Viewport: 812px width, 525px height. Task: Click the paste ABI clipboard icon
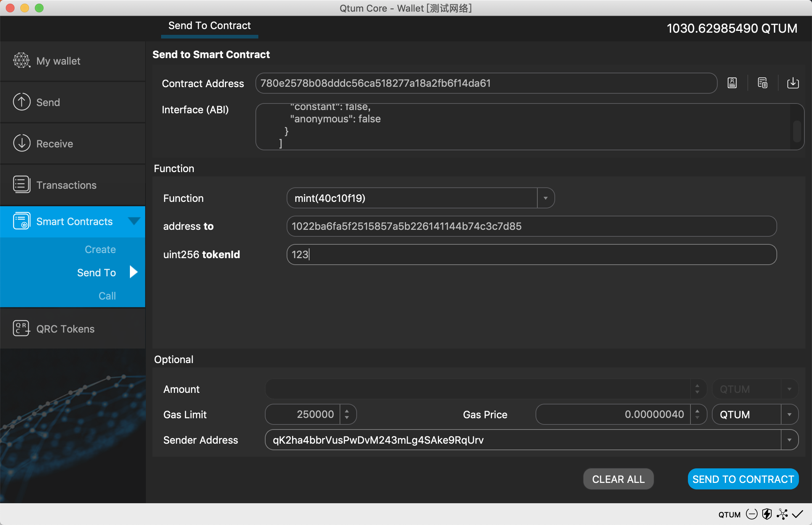click(x=762, y=83)
